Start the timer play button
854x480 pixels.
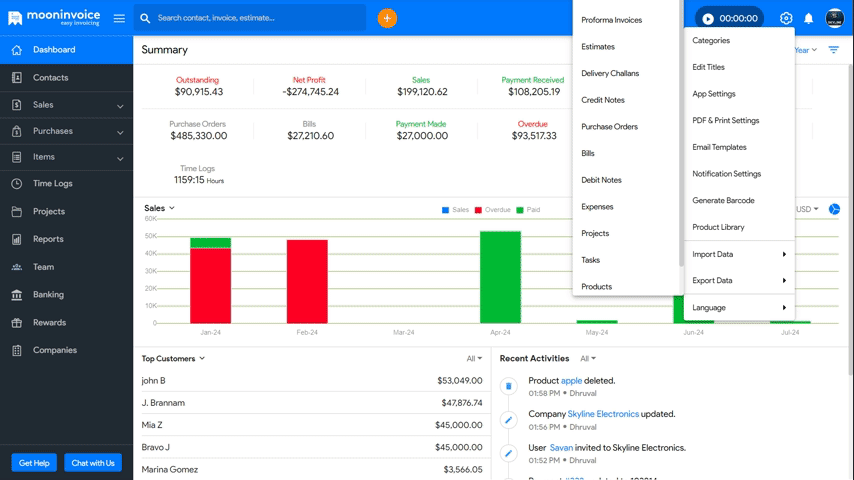click(x=707, y=19)
